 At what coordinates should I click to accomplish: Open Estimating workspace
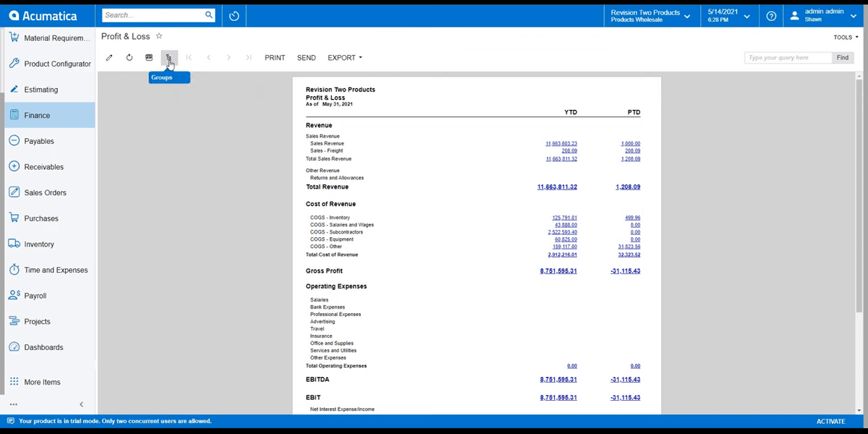pos(47,90)
